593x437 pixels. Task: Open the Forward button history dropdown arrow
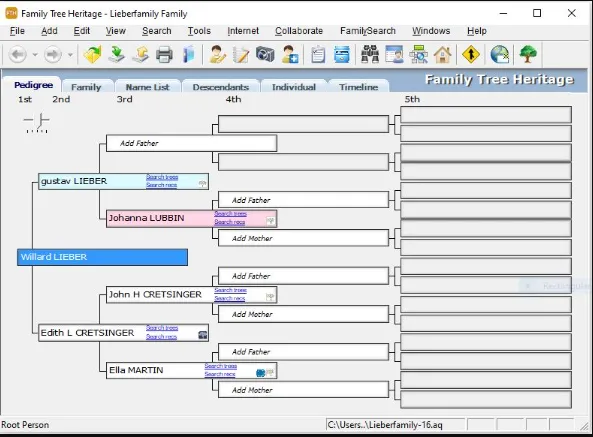pyautogui.click(x=70, y=55)
